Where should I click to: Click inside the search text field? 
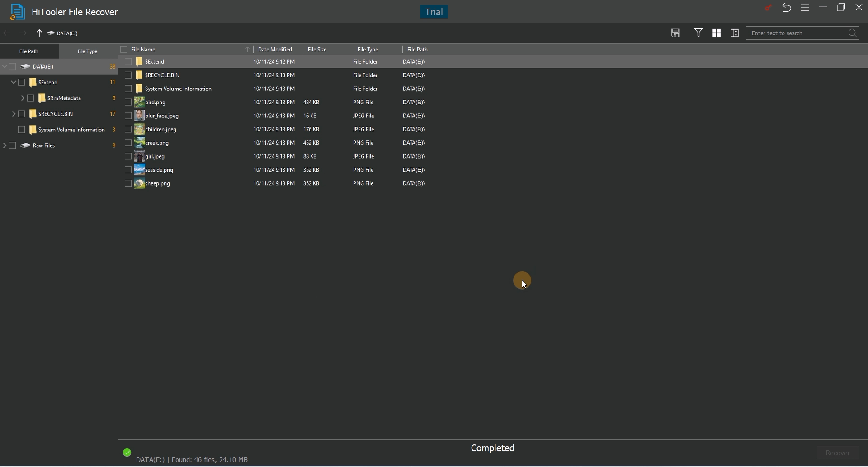[x=796, y=33]
